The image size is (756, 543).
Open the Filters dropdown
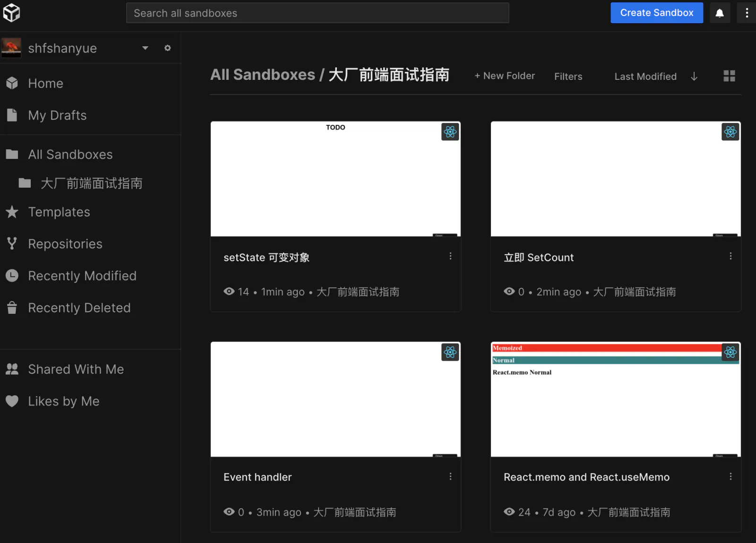coord(568,76)
